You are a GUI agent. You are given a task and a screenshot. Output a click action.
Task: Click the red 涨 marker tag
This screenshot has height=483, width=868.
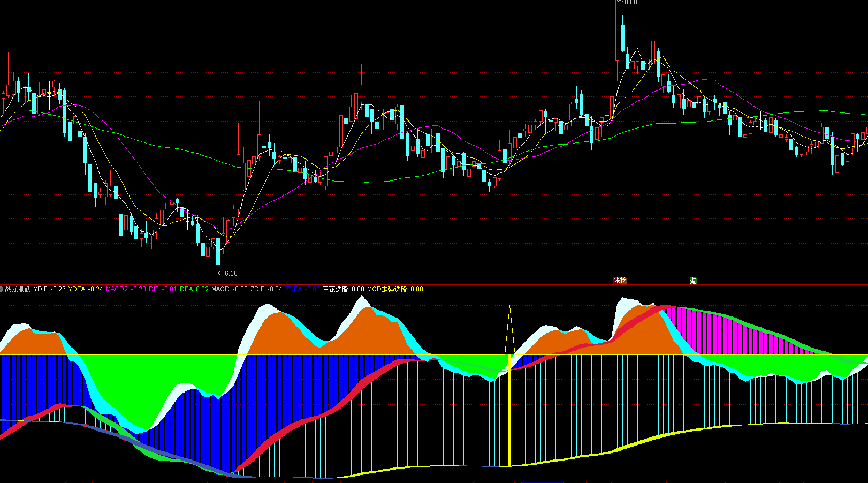(x=616, y=281)
